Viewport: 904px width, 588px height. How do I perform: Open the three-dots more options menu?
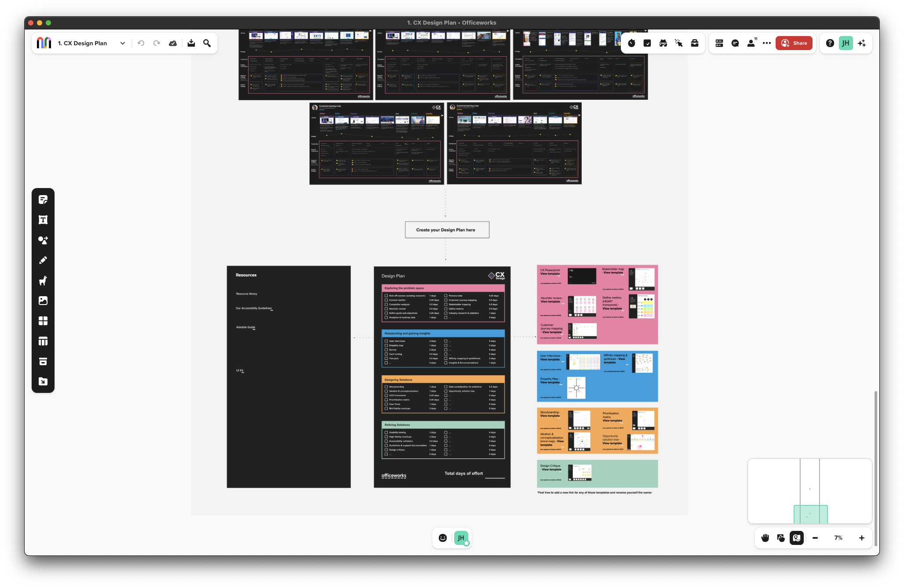pyautogui.click(x=767, y=43)
